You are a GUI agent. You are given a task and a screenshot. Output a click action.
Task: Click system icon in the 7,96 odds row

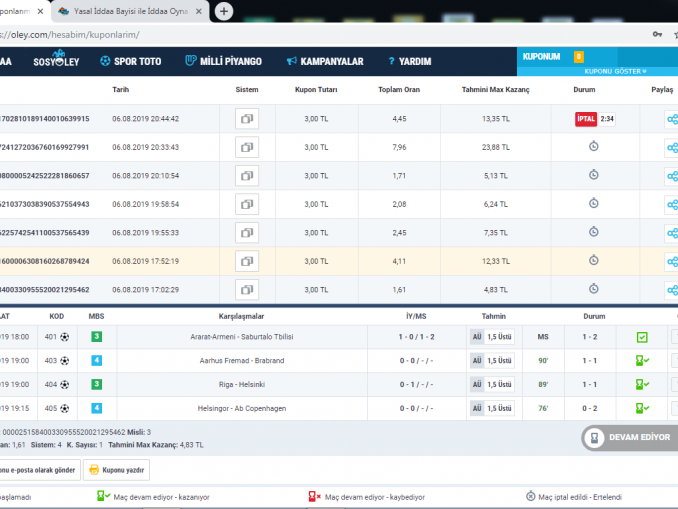pos(246,147)
